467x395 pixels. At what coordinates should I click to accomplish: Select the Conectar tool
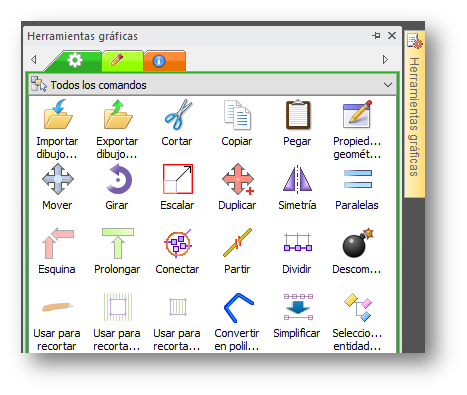click(x=178, y=243)
